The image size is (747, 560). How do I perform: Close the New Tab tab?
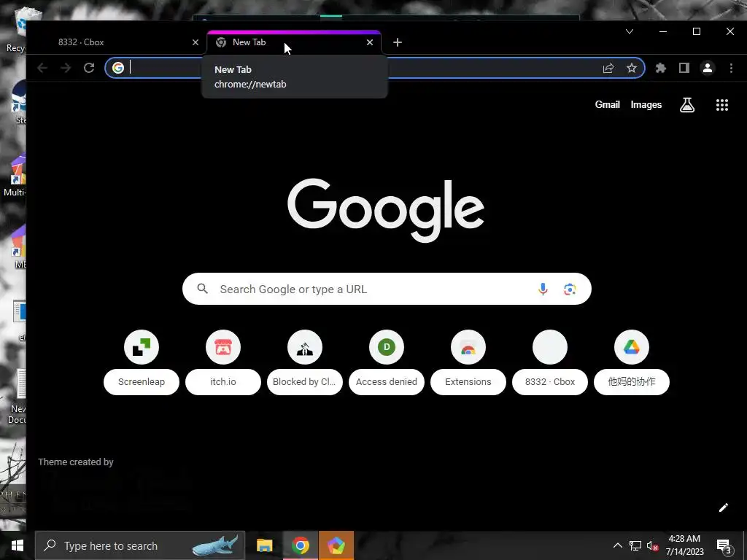tap(370, 42)
